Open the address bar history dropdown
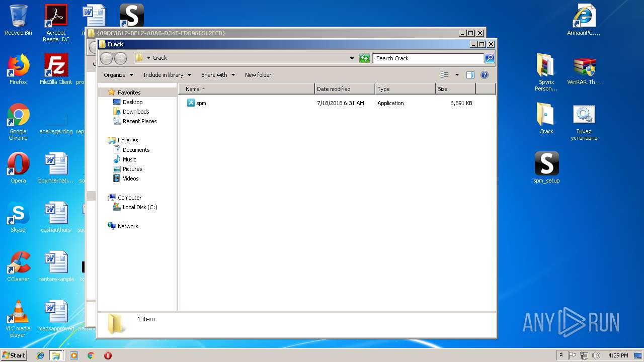 tap(352, 58)
